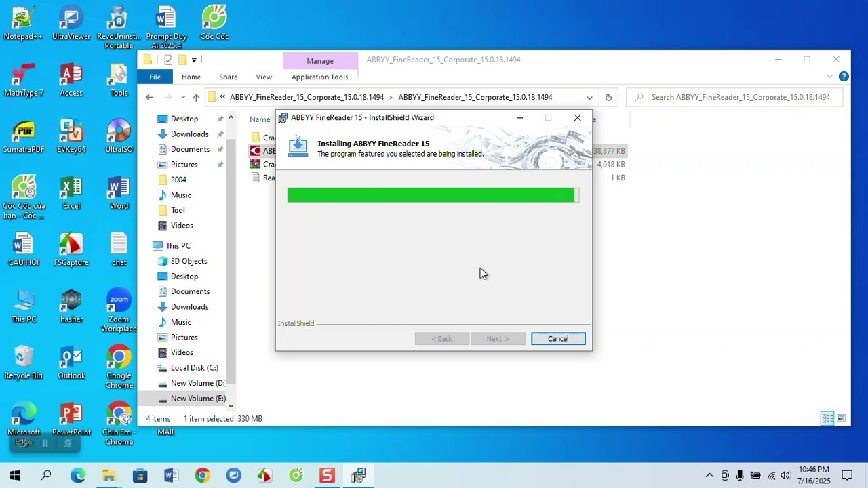Select the SumatraPDF desktop icon
Screen dimensions: 868x488
pyautogui.click(x=24, y=138)
